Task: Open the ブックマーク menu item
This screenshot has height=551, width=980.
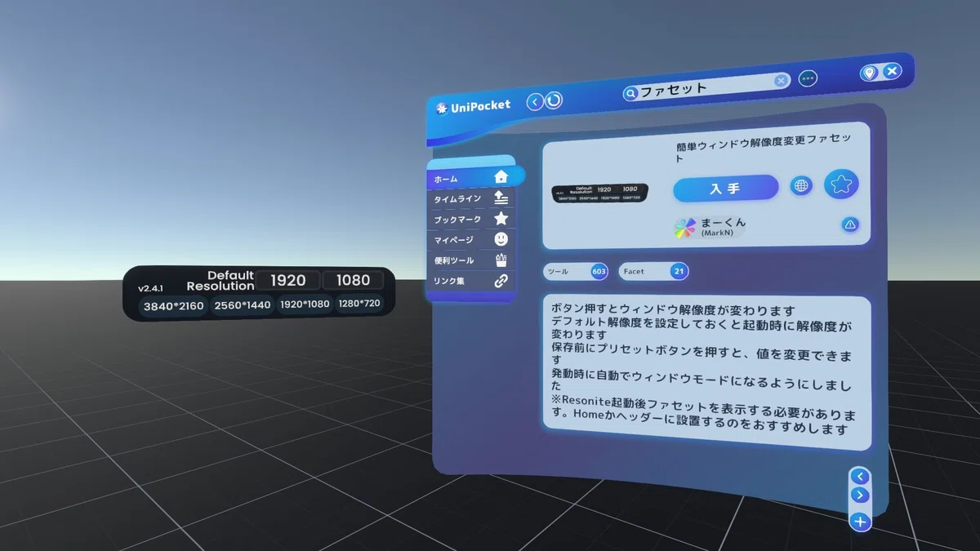Action: [x=471, y=219]
